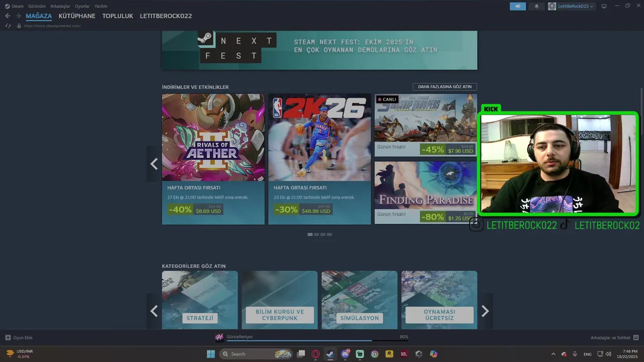Open Opera GX from the taskbar
The width and height of the screenshot is (644, 362).
click(x=315, y=354)
